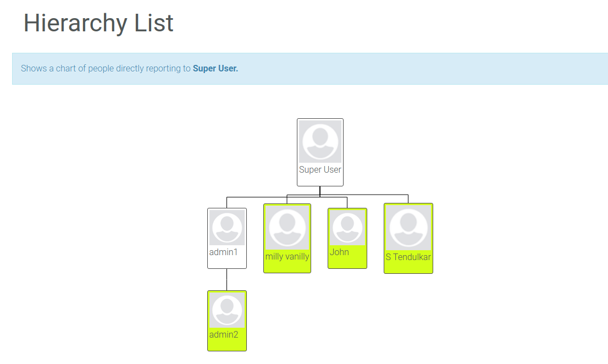Click the "Hierarchy List" page heading
Screen dimensions: 608x364
(98, 23)
